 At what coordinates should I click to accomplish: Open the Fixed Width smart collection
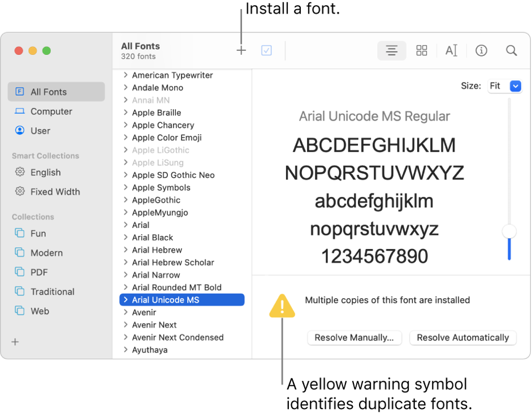coord(55,192)
